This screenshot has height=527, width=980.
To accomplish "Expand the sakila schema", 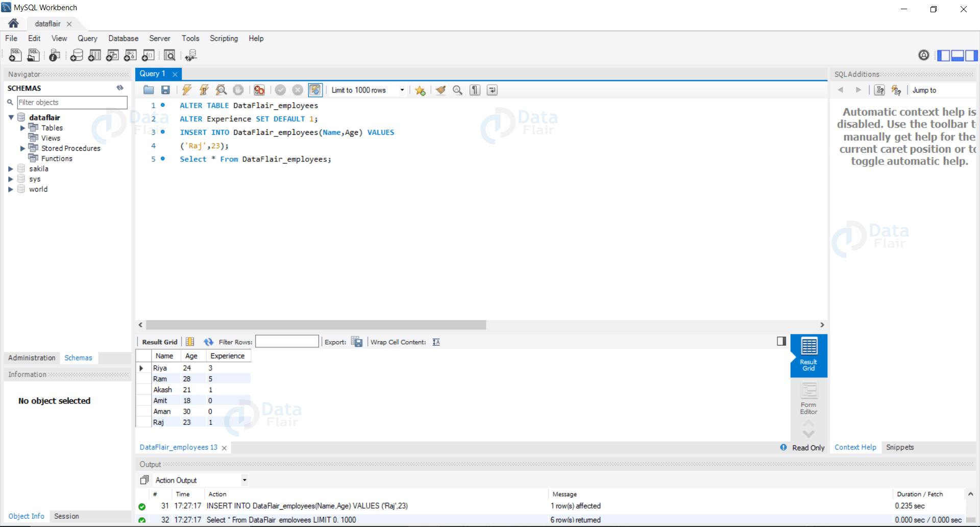I will click(x=11, y=169).
